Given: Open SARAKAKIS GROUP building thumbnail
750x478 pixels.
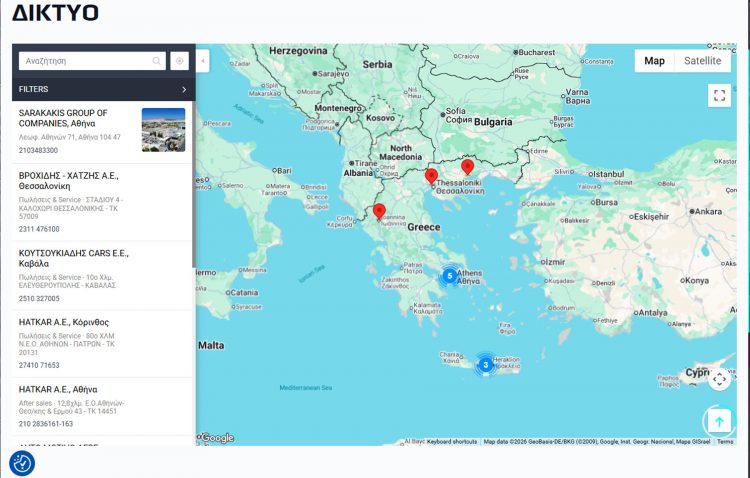Looking at the screenshot, I should (x=163, y=130).
